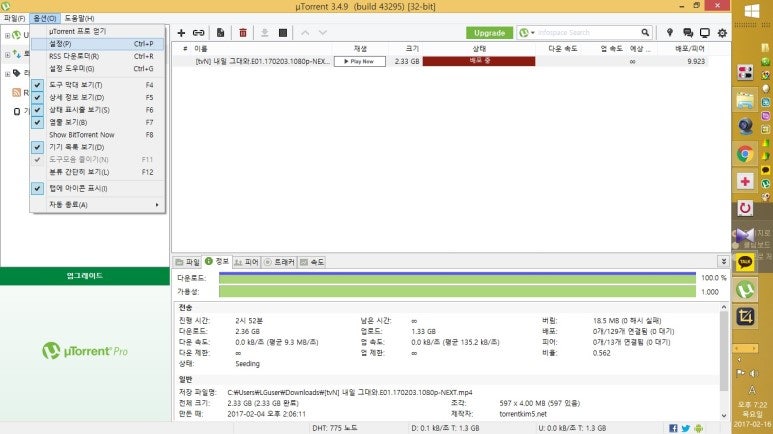Click the green 업그레이드 sidebar banner
The height and width of the screenshot is (434, 773).
pyautogui.click(x=85, y=276)
